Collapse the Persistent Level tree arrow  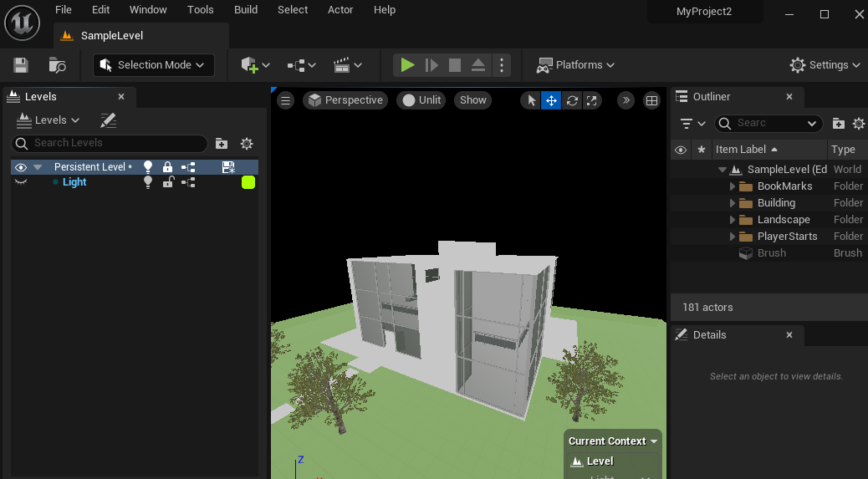pos(38,167)
